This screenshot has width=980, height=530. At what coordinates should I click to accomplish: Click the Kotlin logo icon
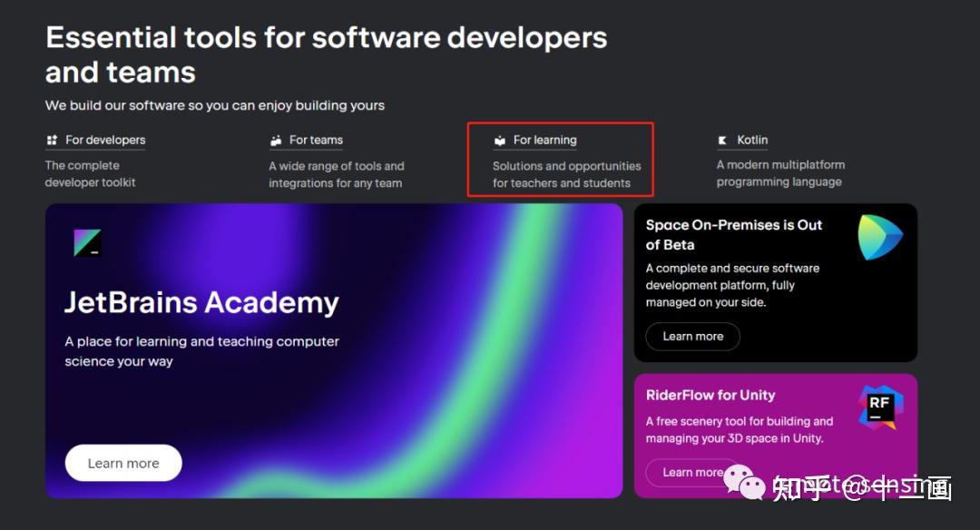point(722,139)
